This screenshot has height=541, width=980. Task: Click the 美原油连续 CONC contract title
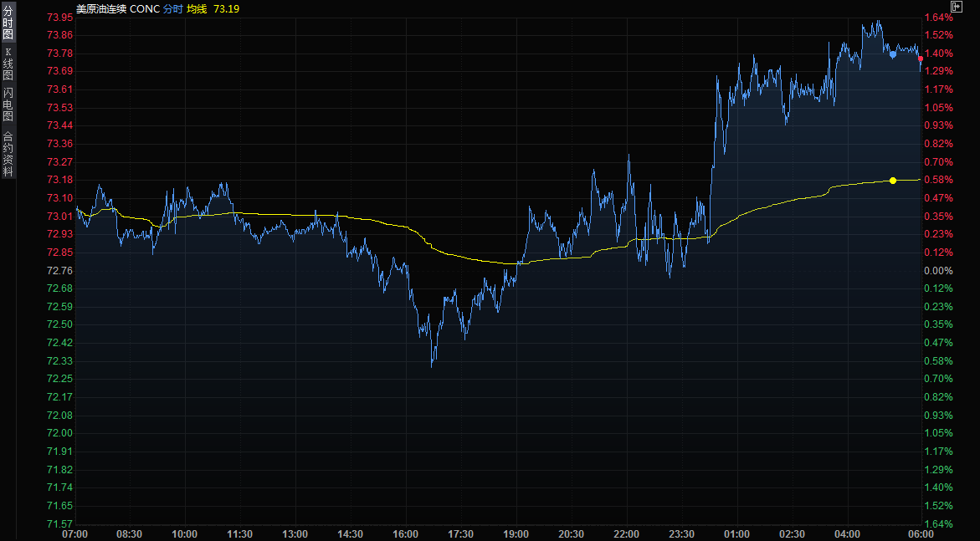tap(117, 8)
